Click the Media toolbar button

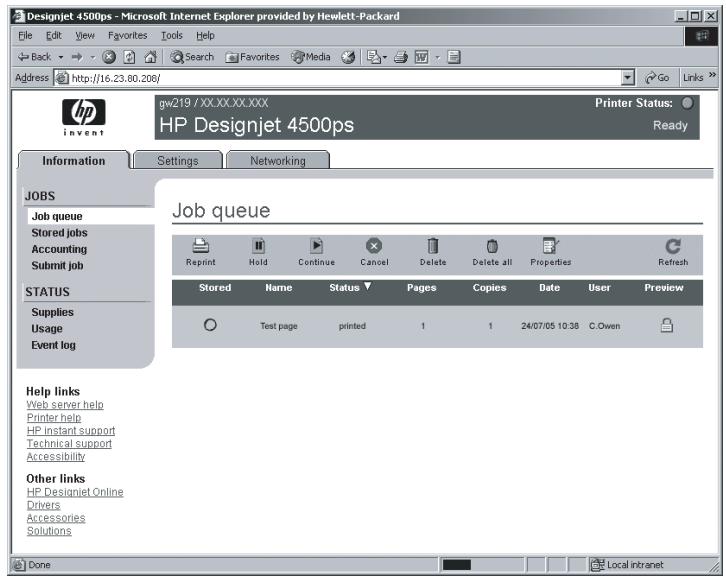(x=311, y=57)
